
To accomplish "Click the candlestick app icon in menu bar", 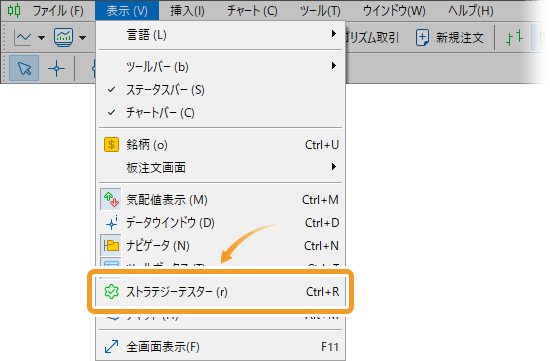I will click(14, 11).
